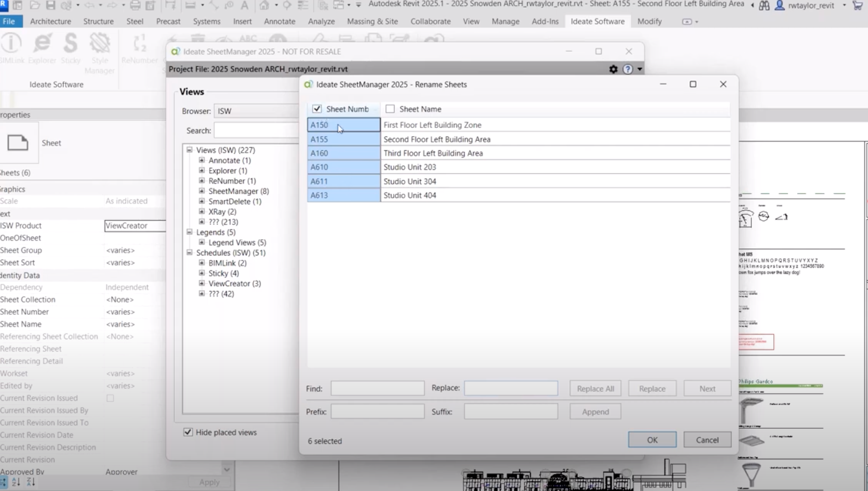868x491 pixels.
Task: Click the Search field in Views panel
Action: [256, 131]
